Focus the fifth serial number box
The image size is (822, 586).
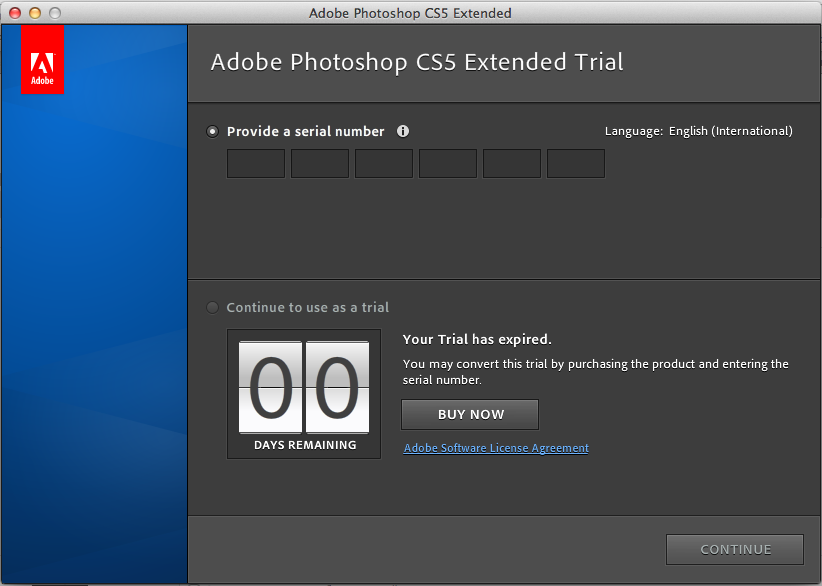pos(512,164)
